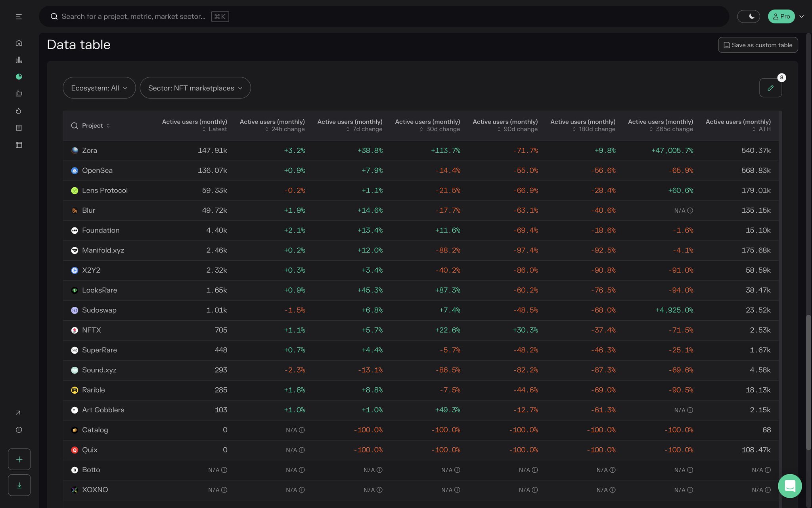Select the green pie chart sidebar icon

pyautogui.click(x=19, y=77)
